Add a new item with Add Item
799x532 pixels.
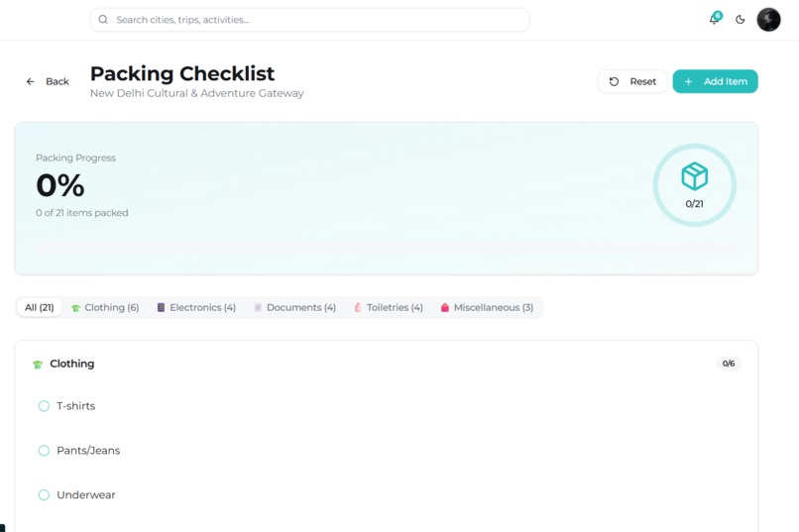[716, 81]
